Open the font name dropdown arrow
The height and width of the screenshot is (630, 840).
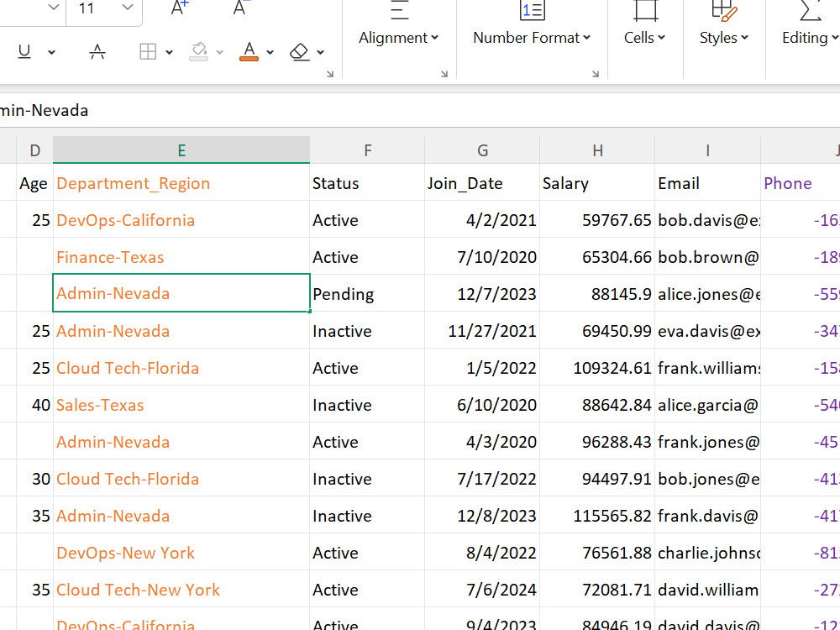[x=53, y=8]
